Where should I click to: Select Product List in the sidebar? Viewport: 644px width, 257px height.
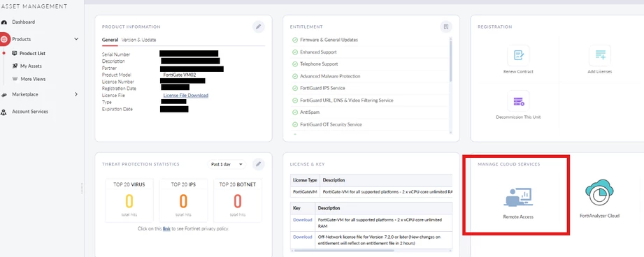32,53
